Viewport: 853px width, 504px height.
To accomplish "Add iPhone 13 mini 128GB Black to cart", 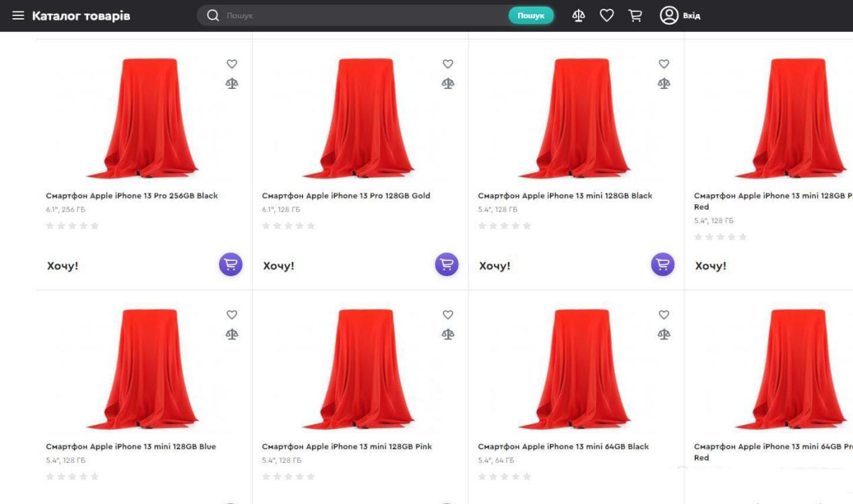I will 662,264.
